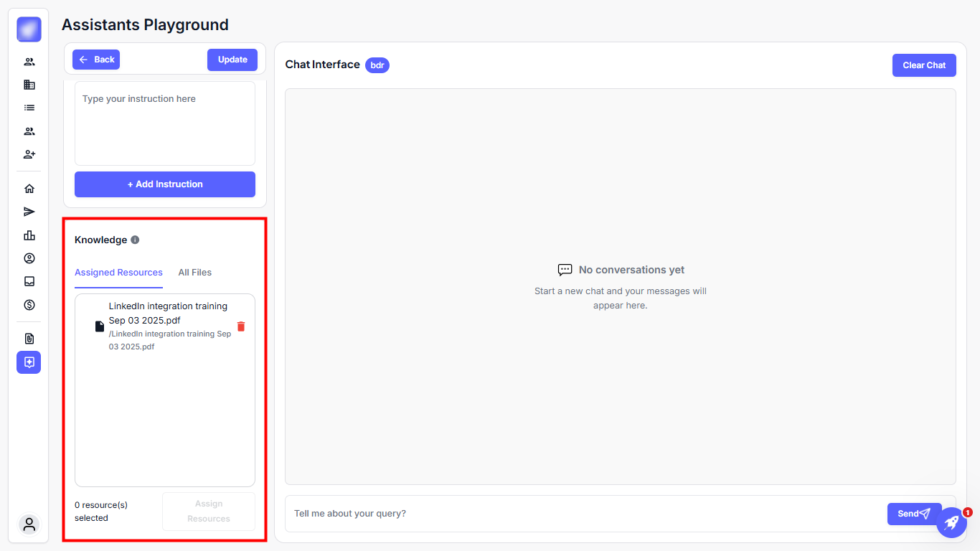Open the user profile avatar at sidebar bottom
This screenshot has height=551, width=980.
(x=29, y=524)
